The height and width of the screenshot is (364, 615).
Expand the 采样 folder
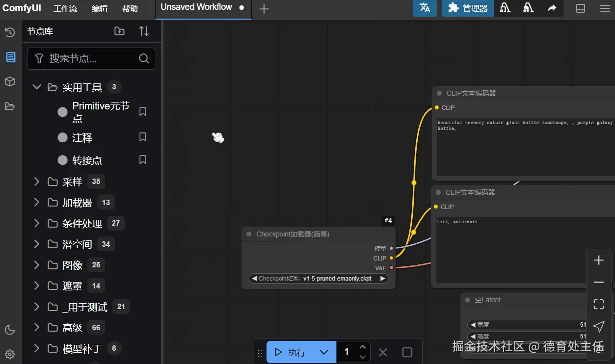36,182
